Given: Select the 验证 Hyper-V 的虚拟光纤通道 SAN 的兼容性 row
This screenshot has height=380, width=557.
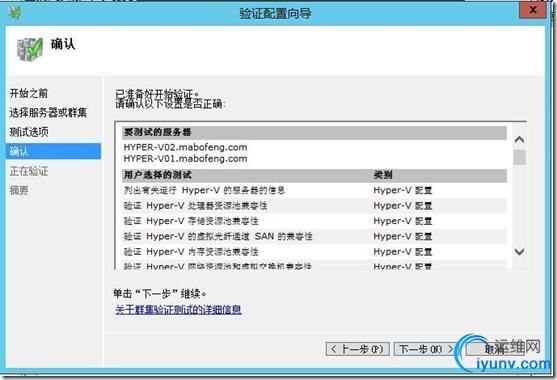Looking at the screenshot, I should coord(314,236).
